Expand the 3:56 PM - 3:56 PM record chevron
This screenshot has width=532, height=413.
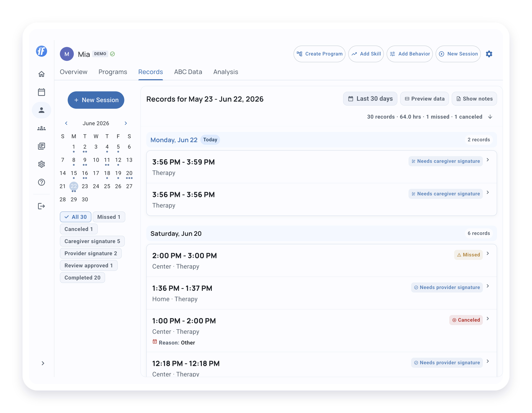tap(488, 192)
